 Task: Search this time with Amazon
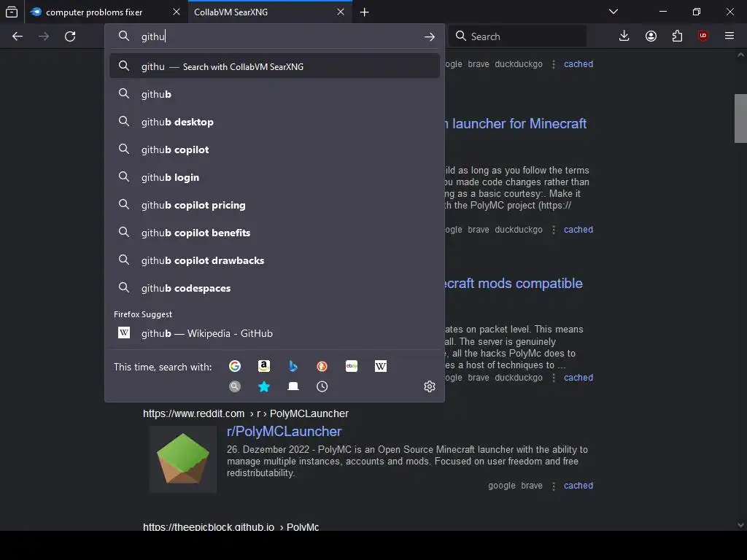tap(264, 366)
